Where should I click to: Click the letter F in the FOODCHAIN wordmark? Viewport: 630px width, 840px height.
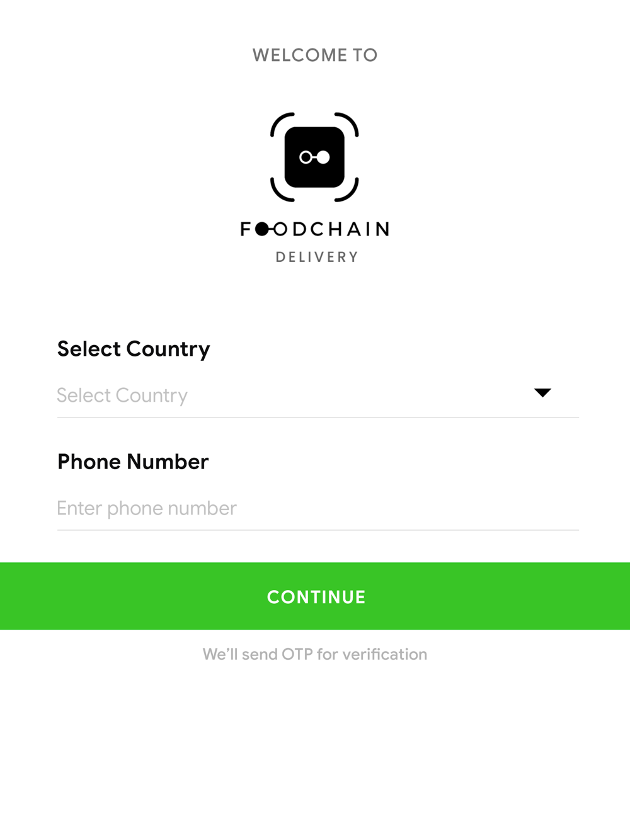click(x=246, y=229)
